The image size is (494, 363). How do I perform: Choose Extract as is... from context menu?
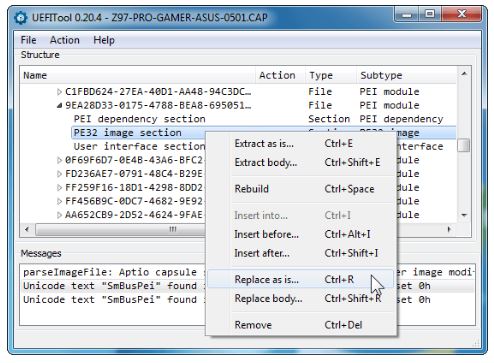pyautogui.click(x=302, y=144)
